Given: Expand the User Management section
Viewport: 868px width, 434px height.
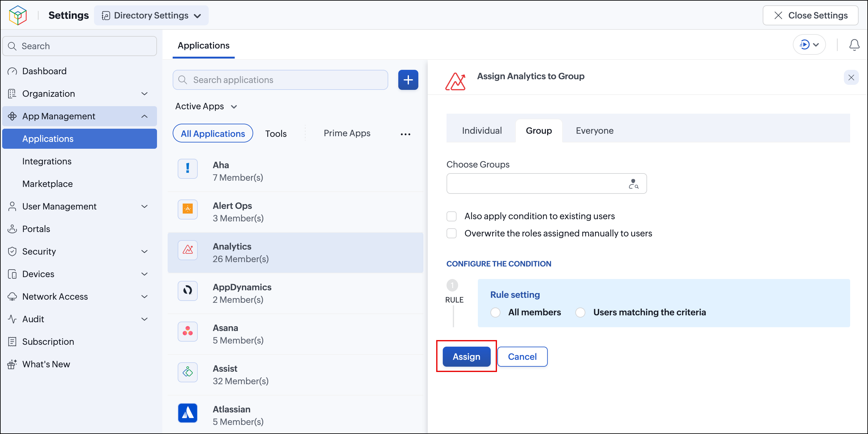Looking at the screenshot, I should pyautogui.click(x=144, y=206).
